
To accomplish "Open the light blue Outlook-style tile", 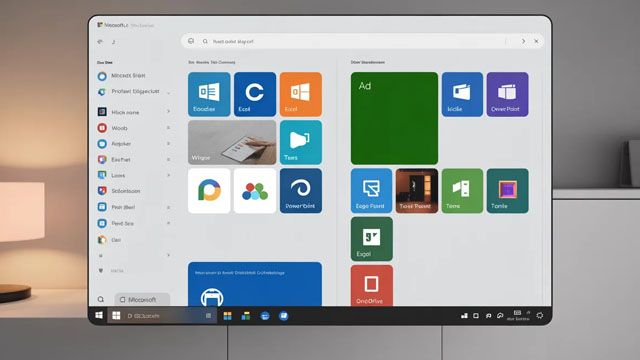I will pyautogui.click(x=209, y=94).
